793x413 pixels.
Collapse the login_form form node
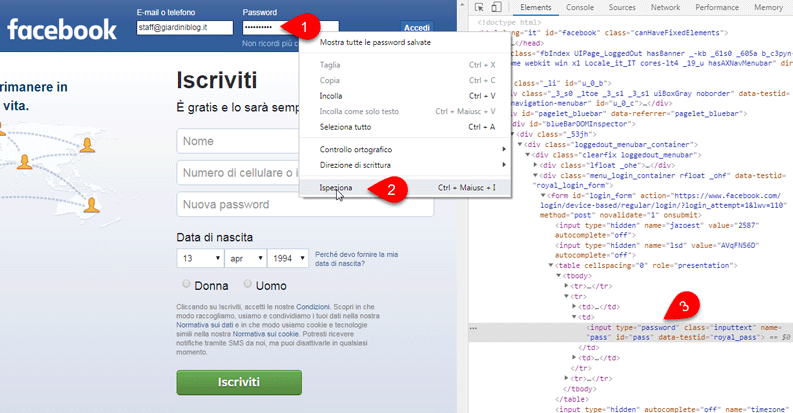click(x=543, y=195)
